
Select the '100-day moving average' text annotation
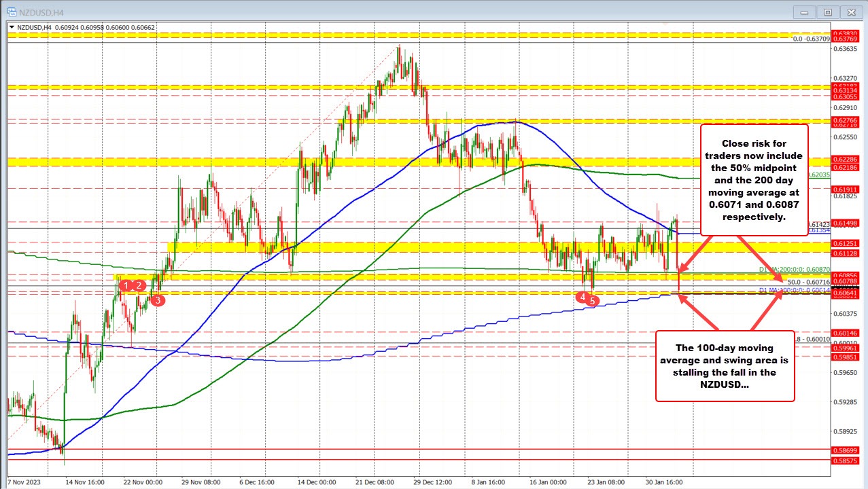point(725,366)
